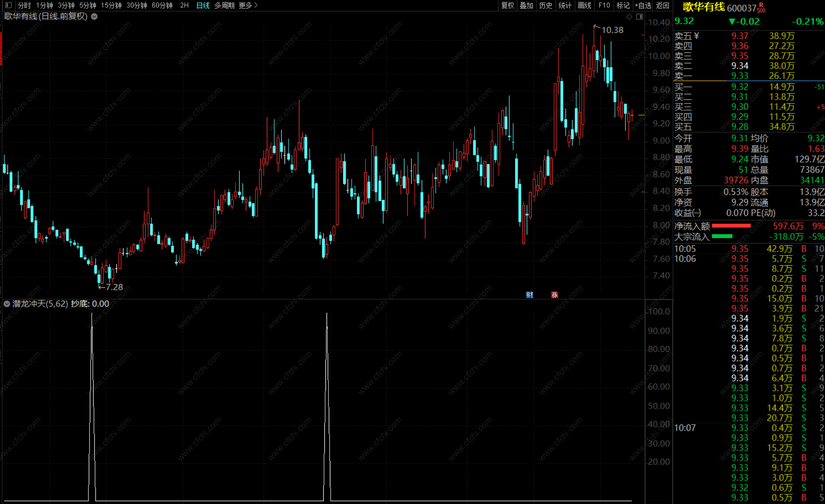Switch to the 分时 tab
Screen dimensions: 825x504
pos(24,5)
